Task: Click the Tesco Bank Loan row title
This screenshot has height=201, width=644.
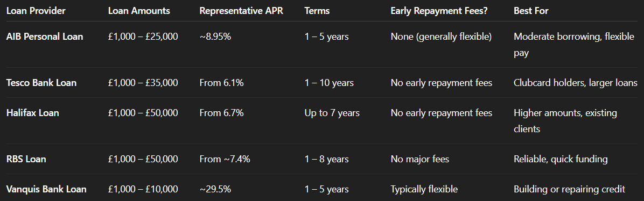Action: click(41, 83)
